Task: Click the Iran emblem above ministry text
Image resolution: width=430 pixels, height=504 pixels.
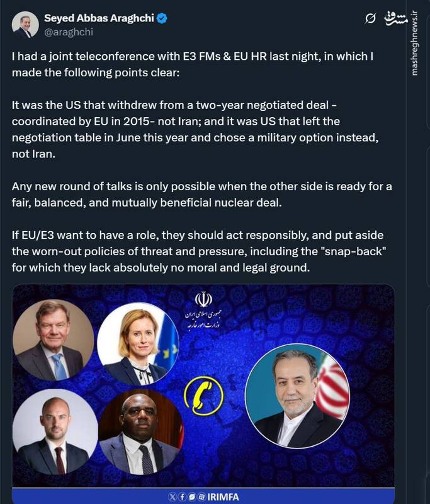Action: tap(203, 299)
